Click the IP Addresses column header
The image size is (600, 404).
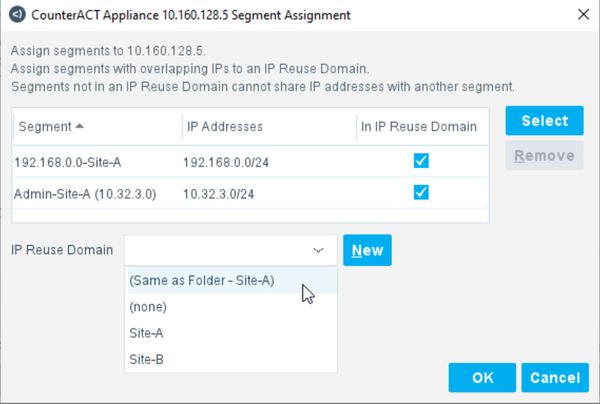(x=225, y=127)
